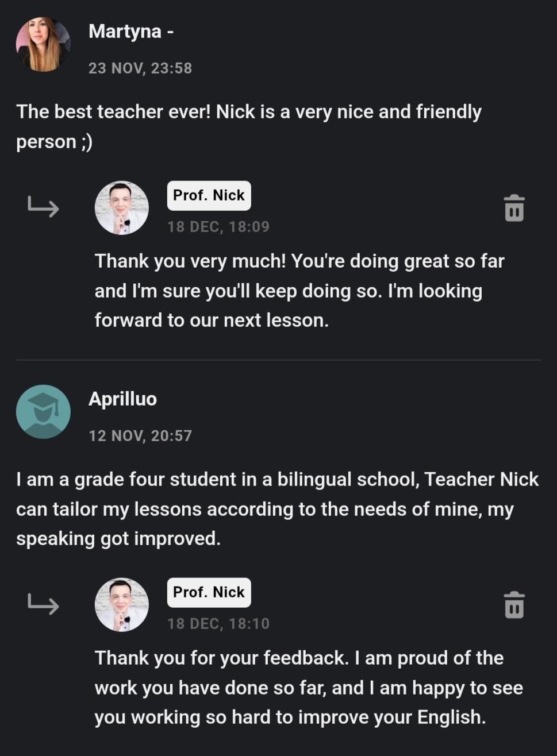The width and height of the screenshot is (557, 756).
Task: Select the "Thank you very much" reply text
Action: tap(299, 291)
